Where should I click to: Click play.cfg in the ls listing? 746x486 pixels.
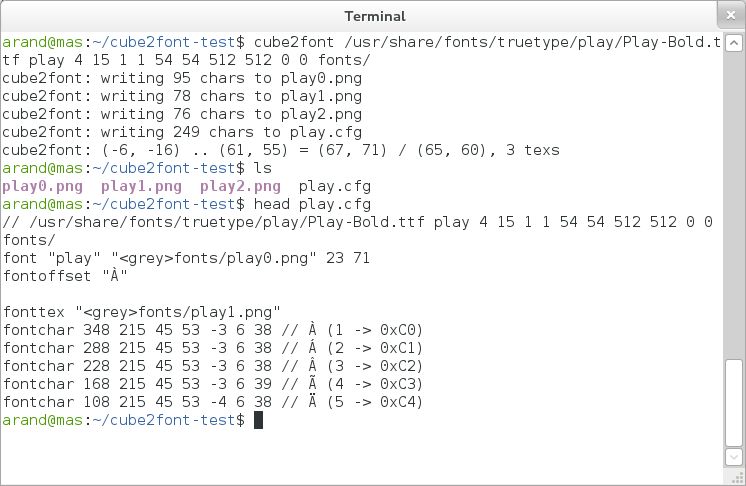point(334,186)
